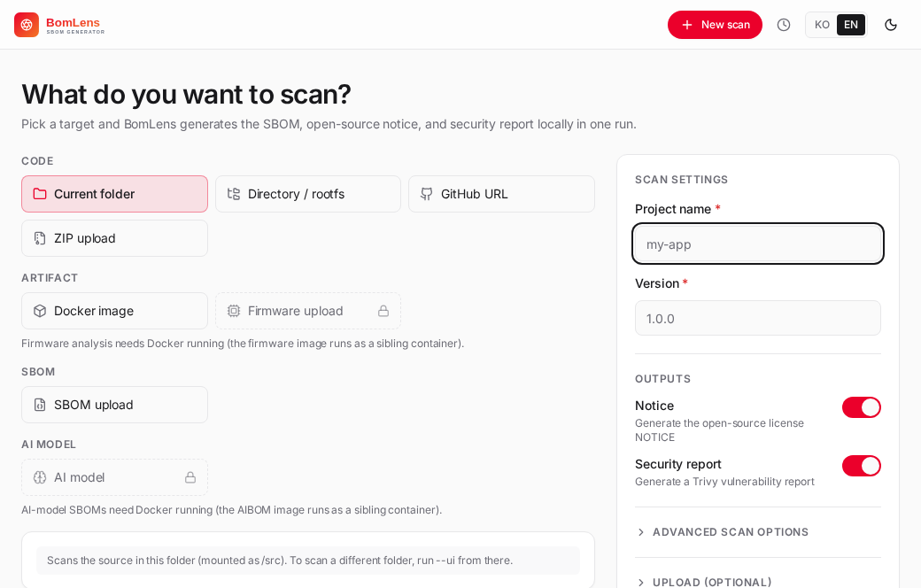This screenshot has width=921, height=588.
Task: Open scan history clock icon
Action: pos(784,25)
